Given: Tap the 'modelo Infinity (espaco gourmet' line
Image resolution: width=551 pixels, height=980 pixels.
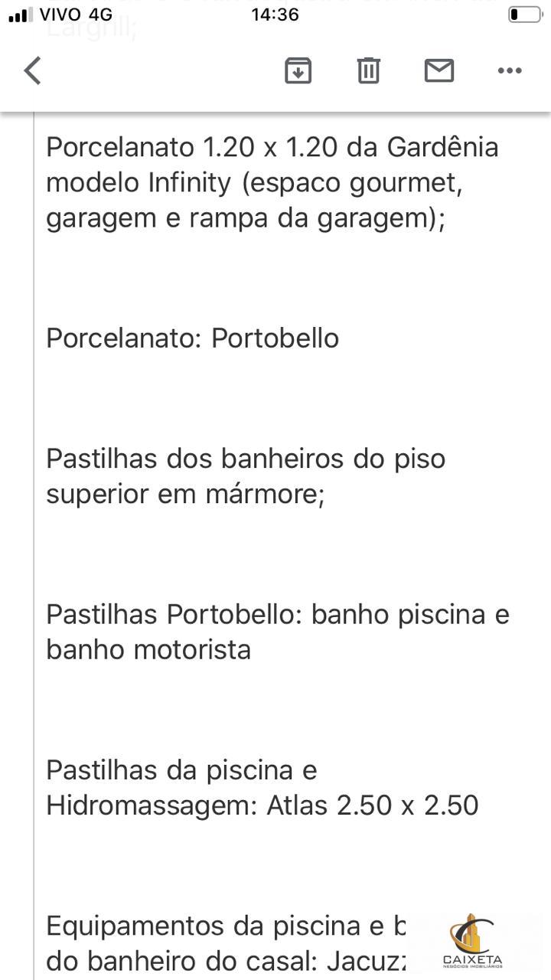Looking at the screenshot, I should click(253, 183).
